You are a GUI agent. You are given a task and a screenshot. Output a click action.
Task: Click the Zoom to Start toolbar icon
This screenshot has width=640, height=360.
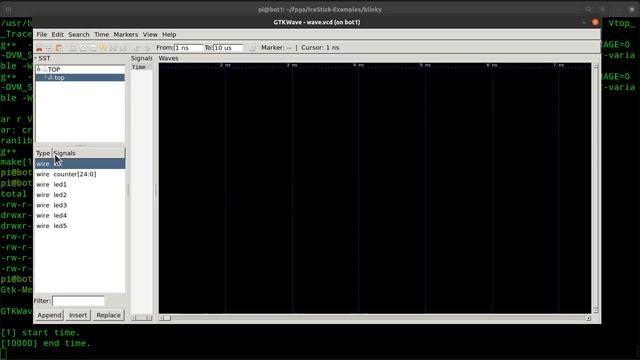(x=113, y=48)
